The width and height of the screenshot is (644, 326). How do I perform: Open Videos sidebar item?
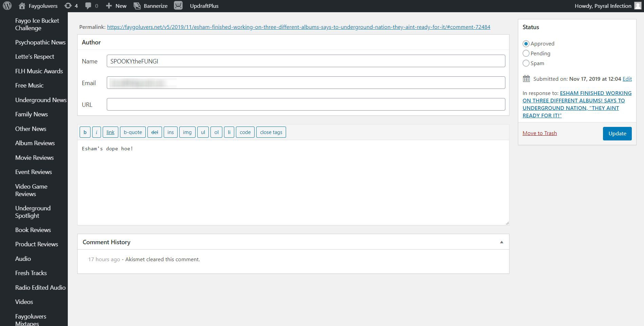(x=24, y=302)
